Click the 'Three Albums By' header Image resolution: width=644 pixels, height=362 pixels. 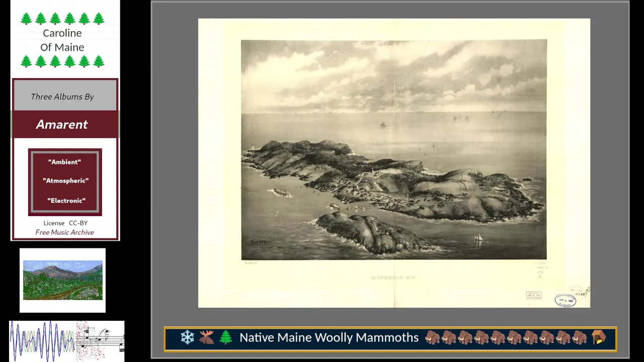(62, 97)
